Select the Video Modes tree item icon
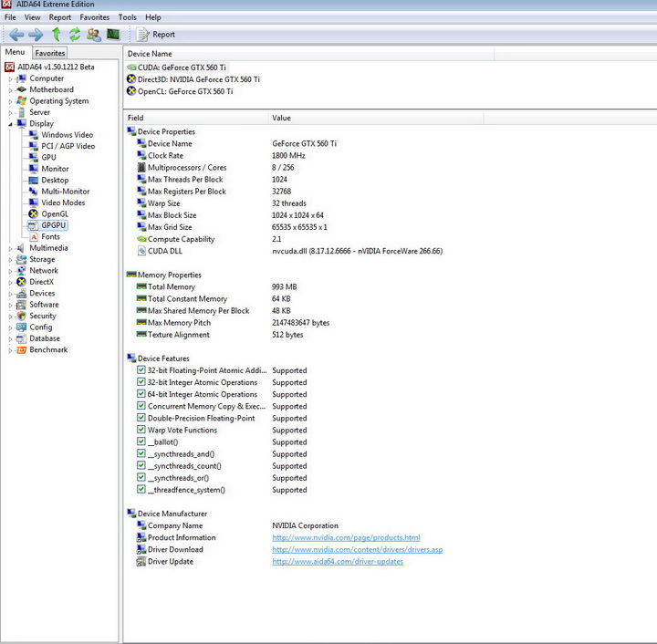 coord(33,203)
